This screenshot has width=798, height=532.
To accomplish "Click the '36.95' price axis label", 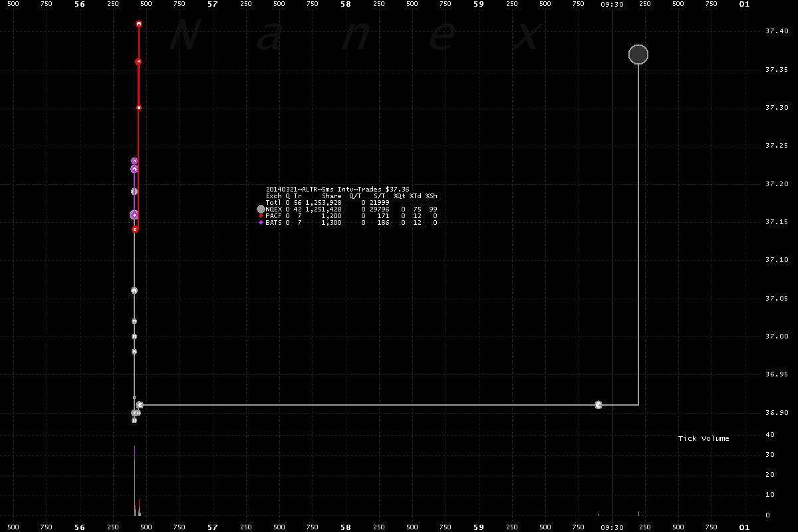I will pos(777,374).
